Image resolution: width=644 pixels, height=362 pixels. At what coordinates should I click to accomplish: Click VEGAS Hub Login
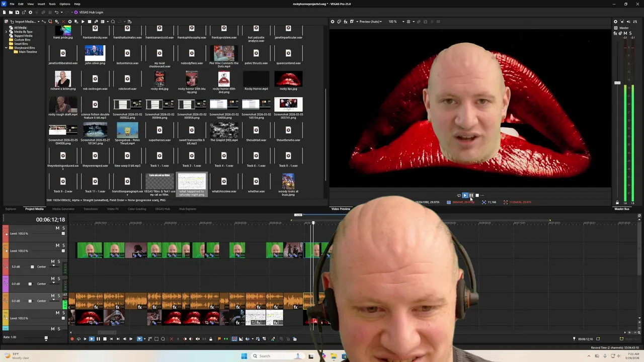(x=89, y=12)
